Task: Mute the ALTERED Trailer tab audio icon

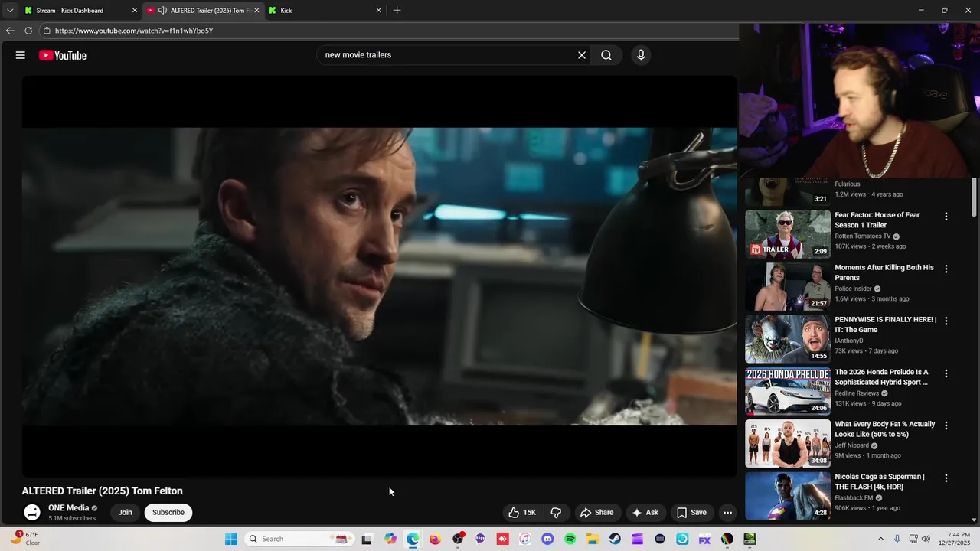Action: 162,11
